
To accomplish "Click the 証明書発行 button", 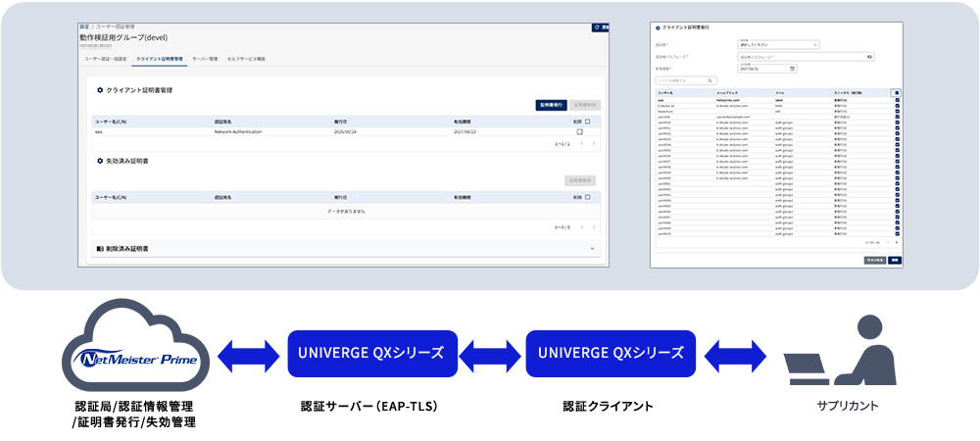I will pyautogui.click(x=551, y=105).
